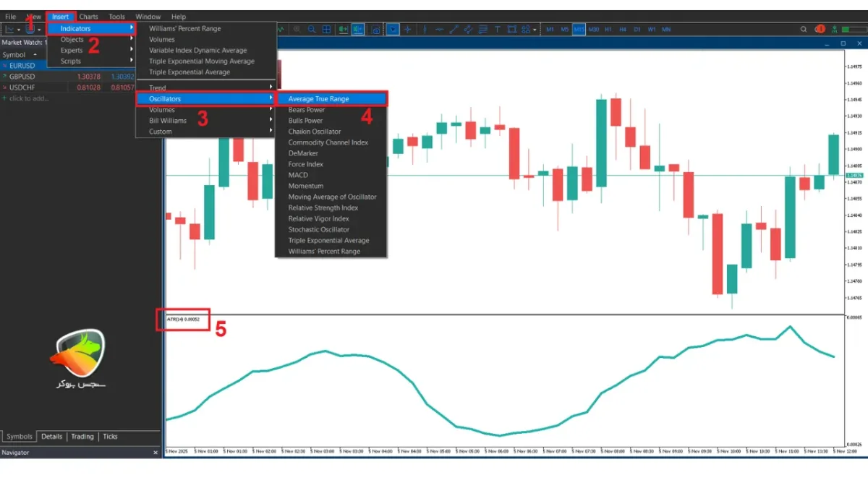Viewport: 868px width, 488px height.
Task: Switch to M15 timeframe
Action: (x=579, y=30)
